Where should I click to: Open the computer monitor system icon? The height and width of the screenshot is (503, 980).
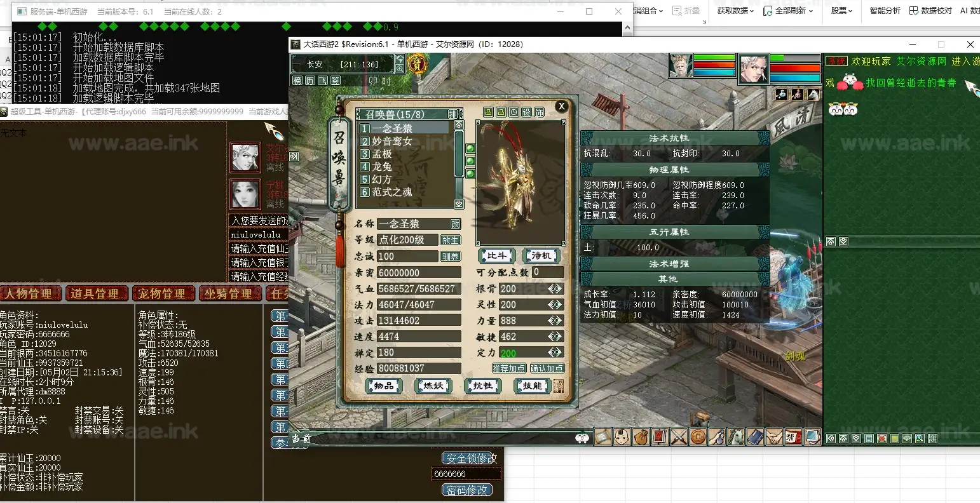[812, 436]
